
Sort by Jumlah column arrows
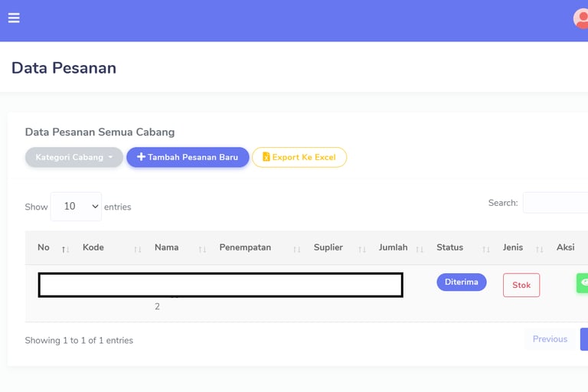(420, 249)
